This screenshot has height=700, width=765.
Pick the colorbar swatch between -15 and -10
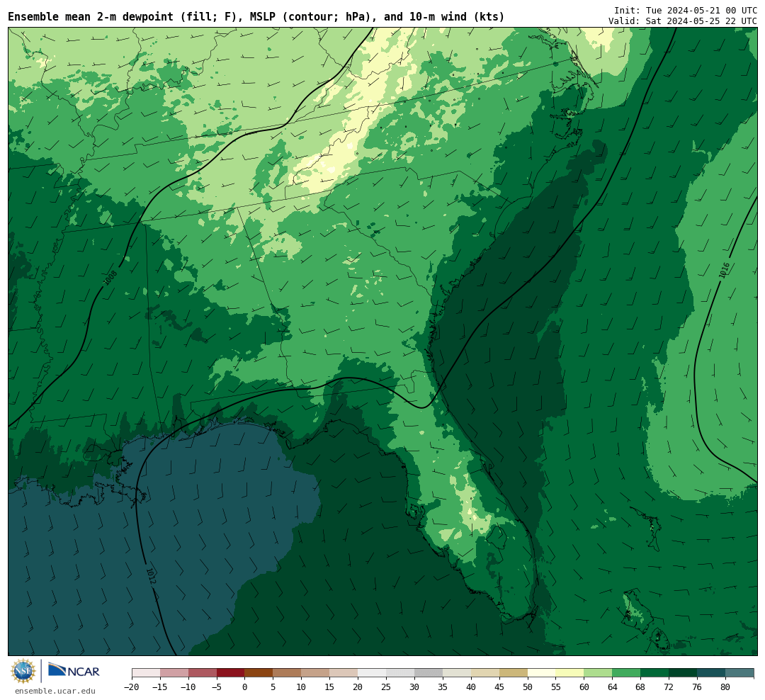pyautogui.click(x=174, y=673)
